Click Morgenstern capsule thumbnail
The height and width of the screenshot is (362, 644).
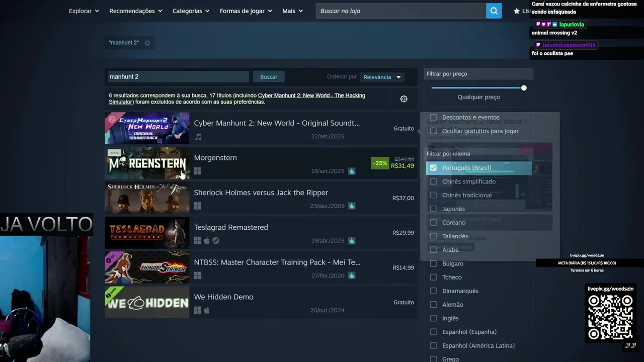click(147, 163)
